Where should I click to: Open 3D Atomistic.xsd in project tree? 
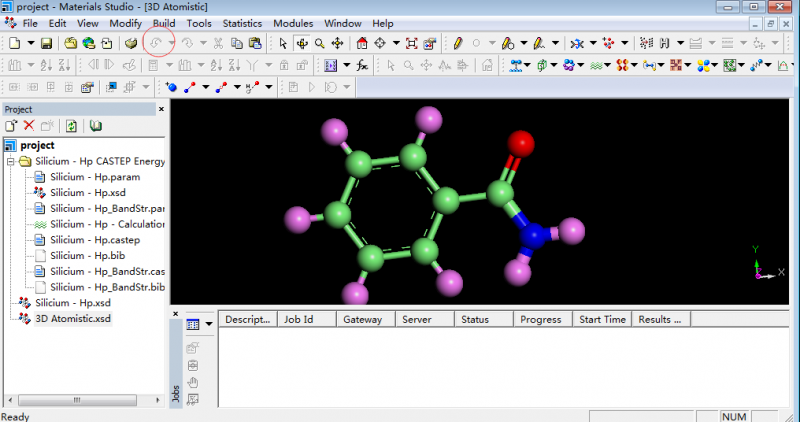tap(73, 319)
